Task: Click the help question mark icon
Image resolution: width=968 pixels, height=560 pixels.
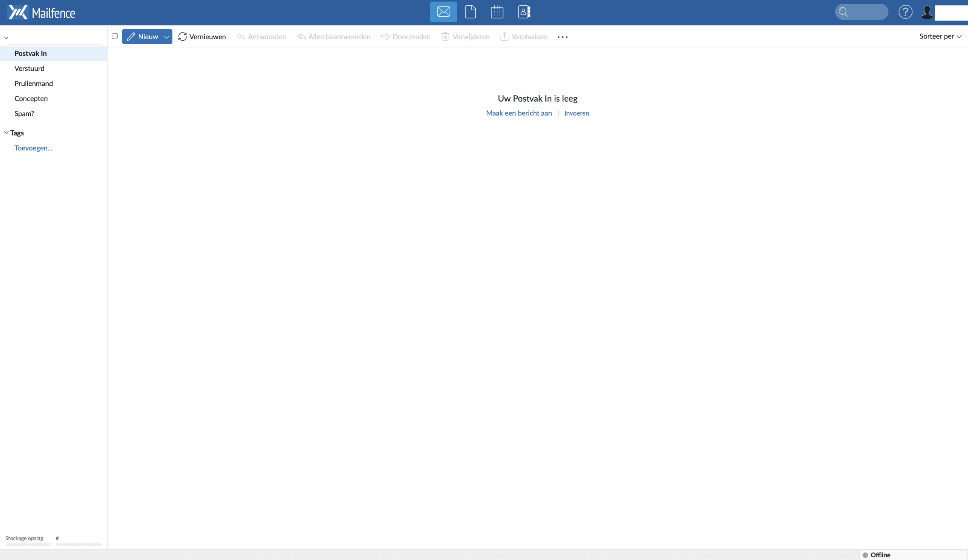Action: [x=905, y=12]
